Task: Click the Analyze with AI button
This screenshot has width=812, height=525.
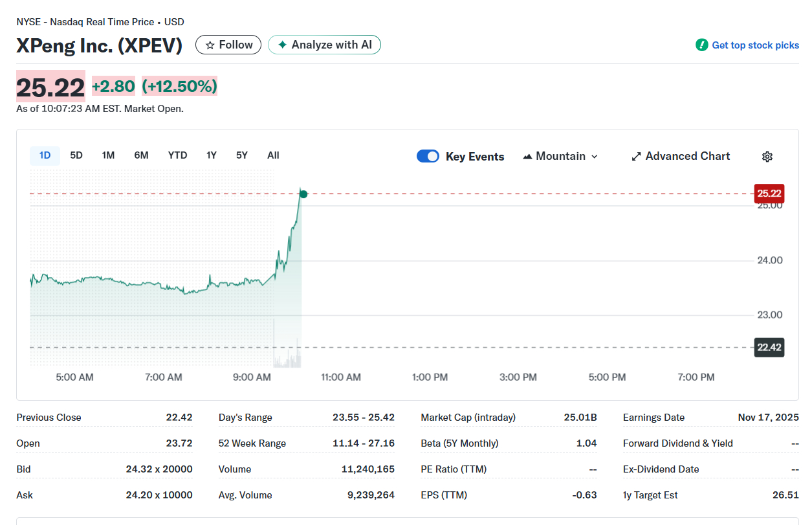Action: point(324,45)
